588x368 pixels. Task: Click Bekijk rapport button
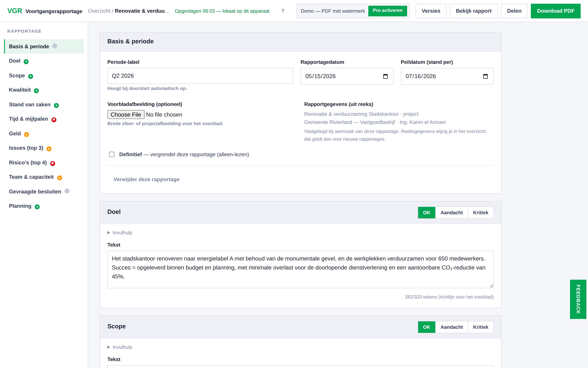pos(473,11)
